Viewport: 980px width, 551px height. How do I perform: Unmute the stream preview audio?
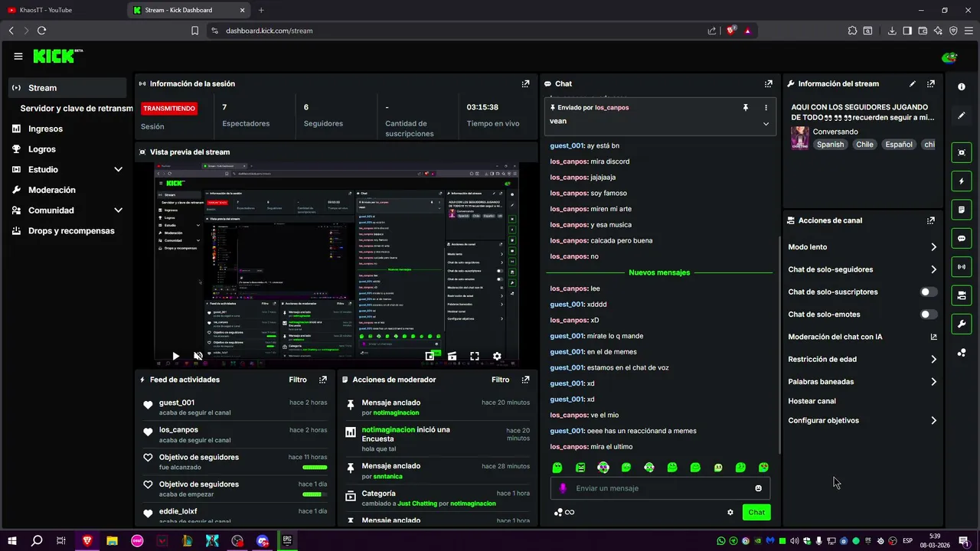[x=198, y=356]
